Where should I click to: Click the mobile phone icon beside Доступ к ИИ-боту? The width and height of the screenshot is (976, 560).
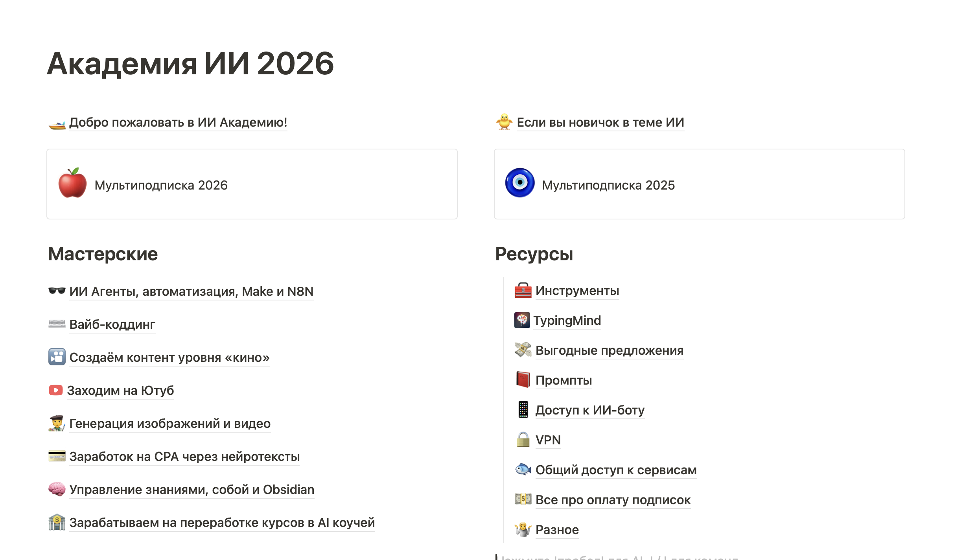(523, 410)
